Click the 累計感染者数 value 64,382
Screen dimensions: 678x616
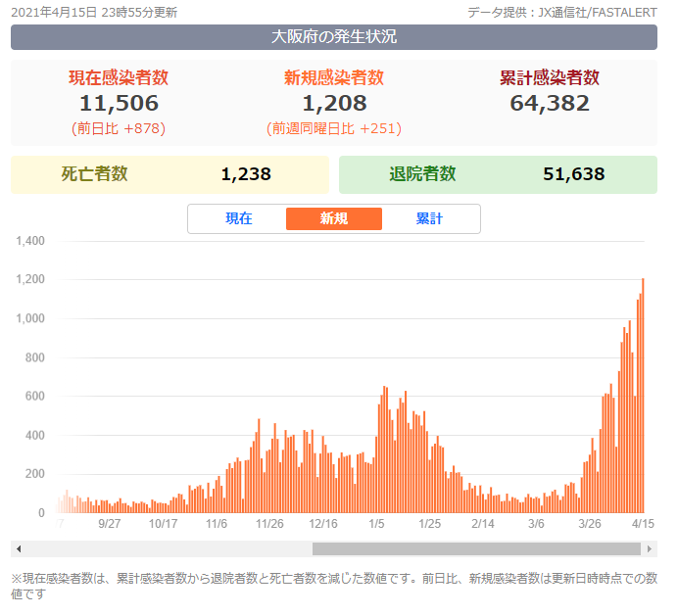pos(549,103)
